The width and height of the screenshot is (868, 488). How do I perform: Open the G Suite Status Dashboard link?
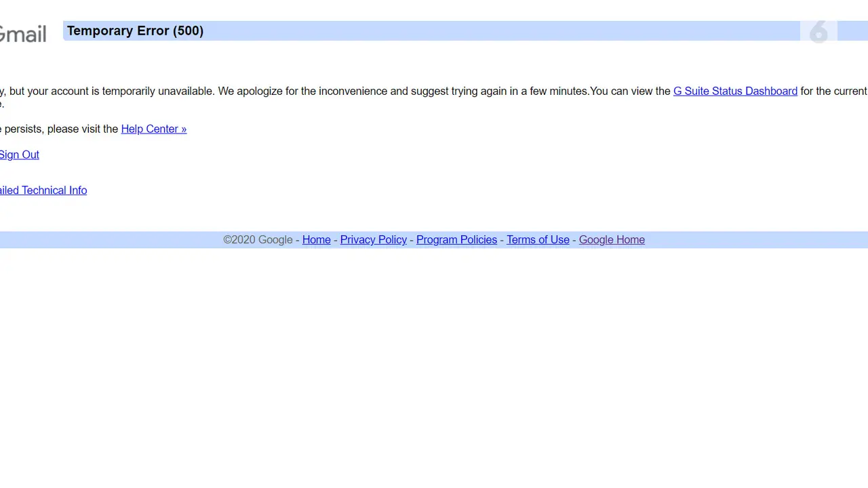pos(735,91)
